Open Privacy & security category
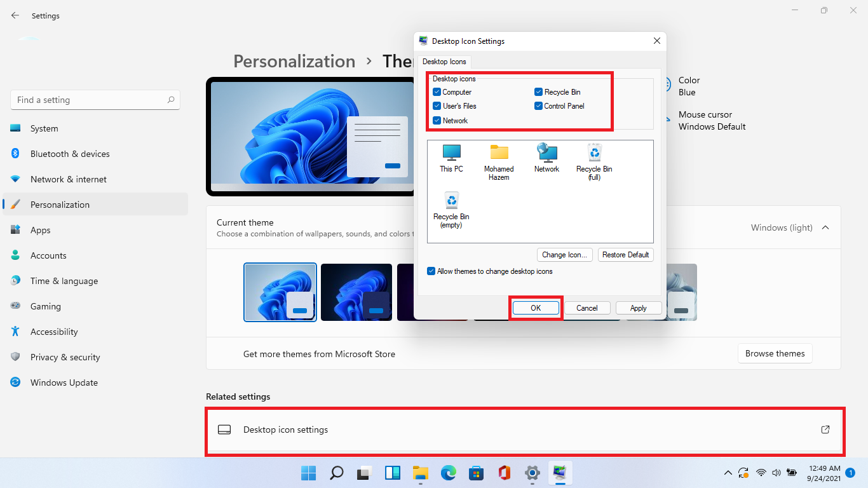 95,357
